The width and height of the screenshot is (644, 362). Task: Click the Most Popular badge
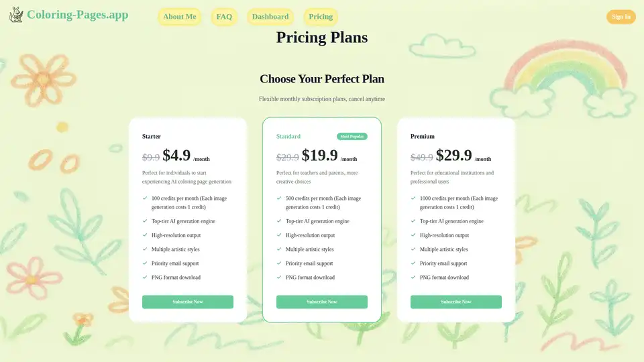352,136
